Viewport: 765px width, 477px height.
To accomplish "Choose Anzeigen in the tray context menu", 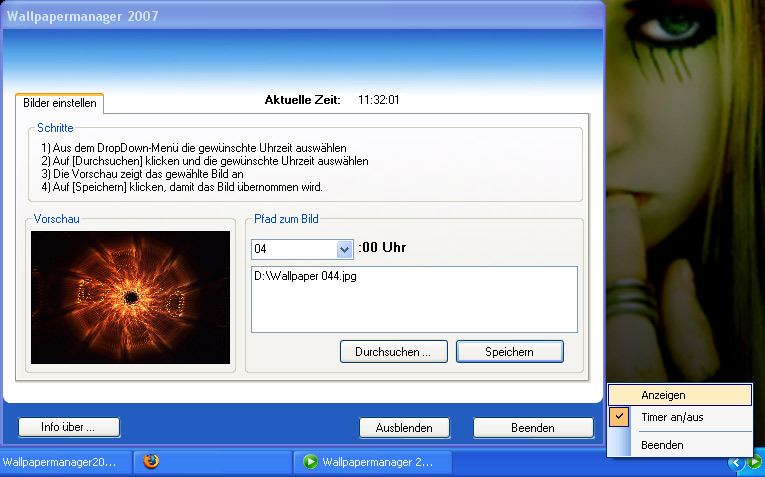I will tap(680, 395).
